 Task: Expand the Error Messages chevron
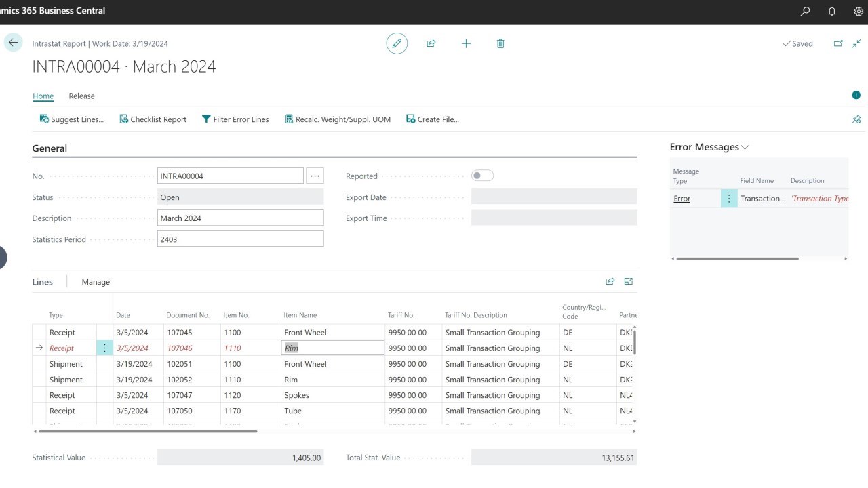click(x=745, y=148)
